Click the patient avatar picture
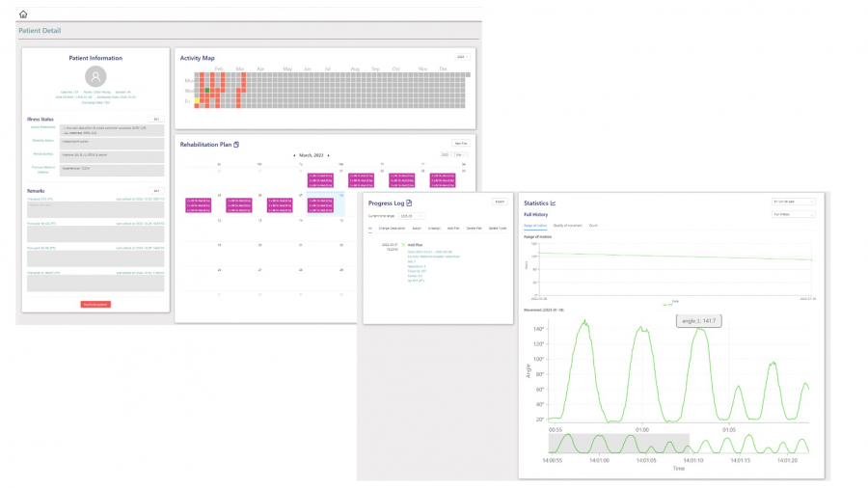 point(95,77)
